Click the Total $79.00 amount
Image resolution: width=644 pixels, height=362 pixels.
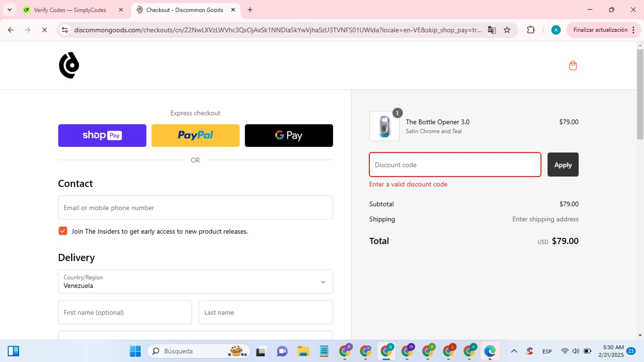coord(565,241)
